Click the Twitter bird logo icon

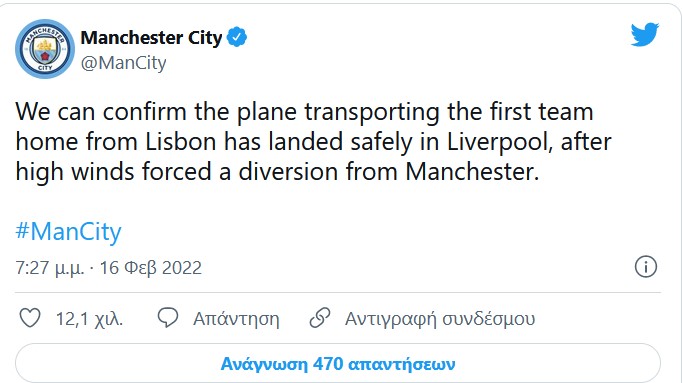(x=645, y=34)
